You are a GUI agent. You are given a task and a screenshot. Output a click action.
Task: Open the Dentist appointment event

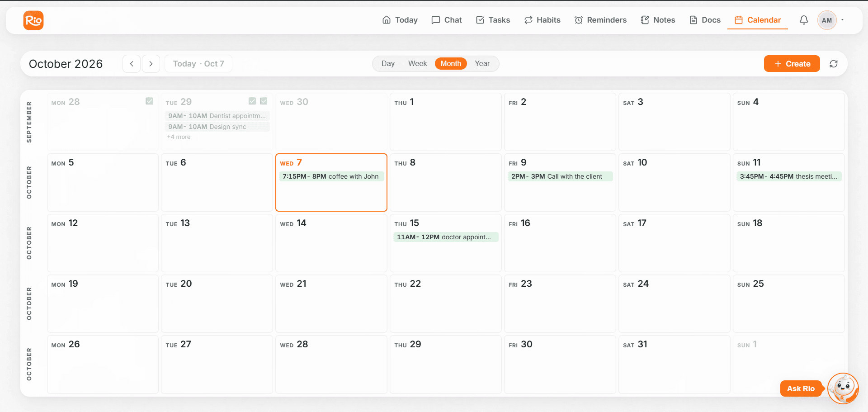click(217, 116)
